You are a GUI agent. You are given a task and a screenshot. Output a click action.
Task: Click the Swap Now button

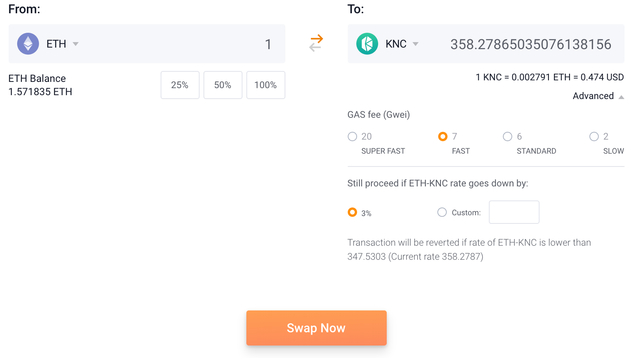coord(317,328)
